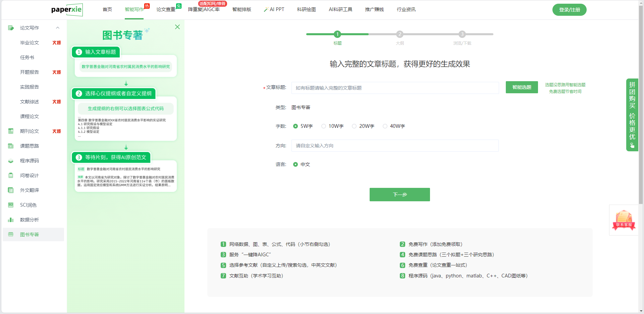Open the 论文查重 navigation tab
This screenshot has width=644, height=314.
click(166, 9)
